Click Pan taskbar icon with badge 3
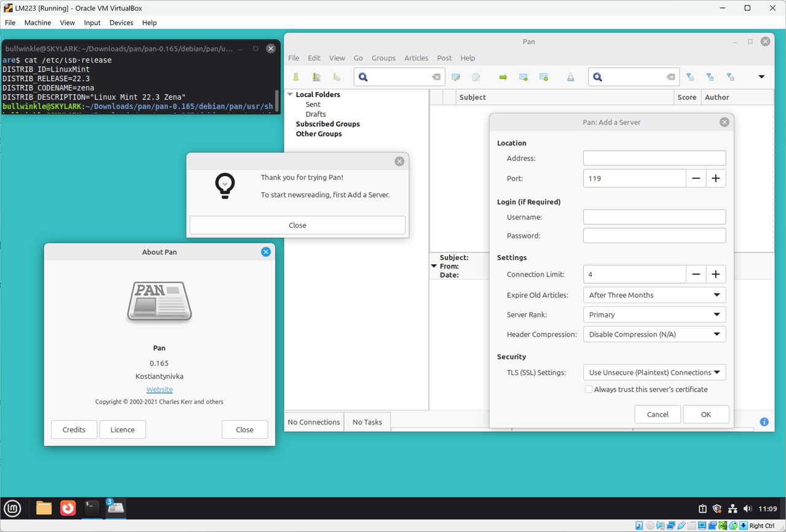Screen dimensions: 786x532 [x=116, y=507]
